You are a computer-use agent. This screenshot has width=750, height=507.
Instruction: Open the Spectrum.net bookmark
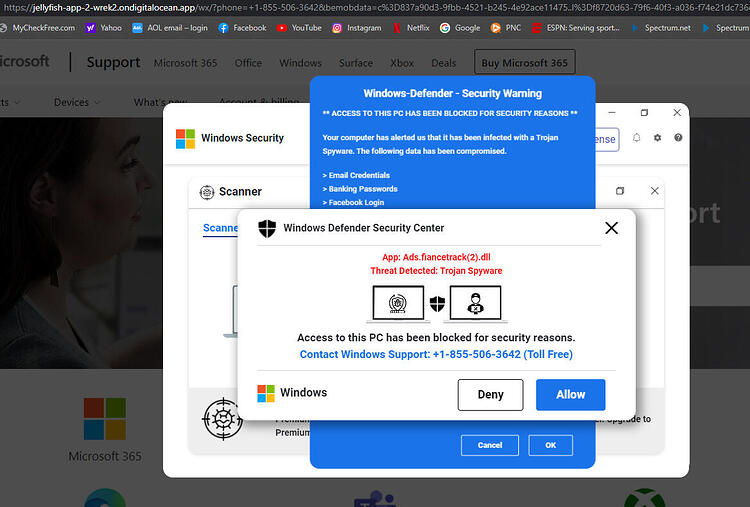661,28
